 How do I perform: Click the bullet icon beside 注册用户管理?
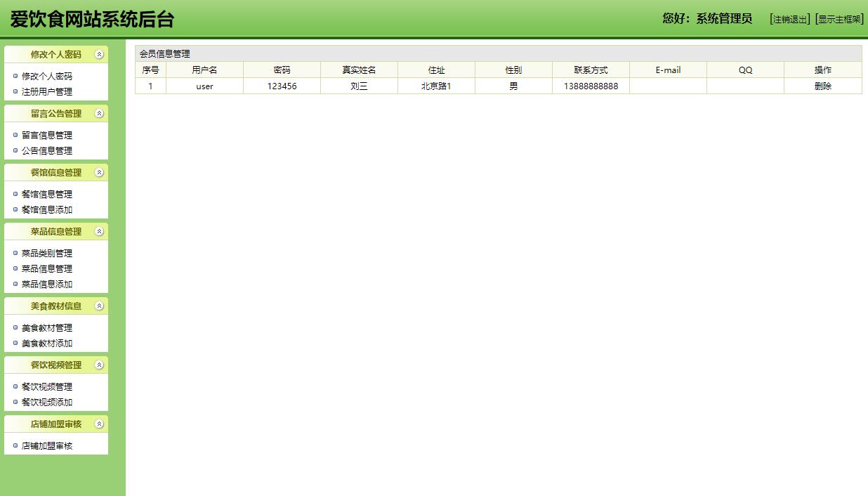(15, 91)
